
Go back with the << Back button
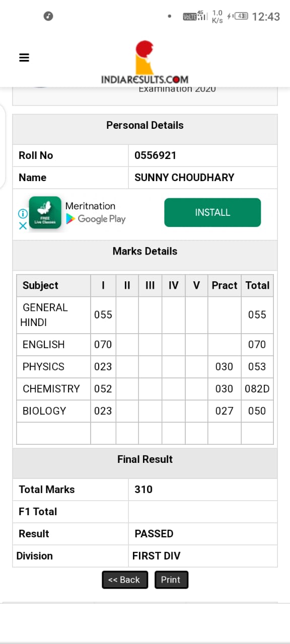click(x=125, y=580)
